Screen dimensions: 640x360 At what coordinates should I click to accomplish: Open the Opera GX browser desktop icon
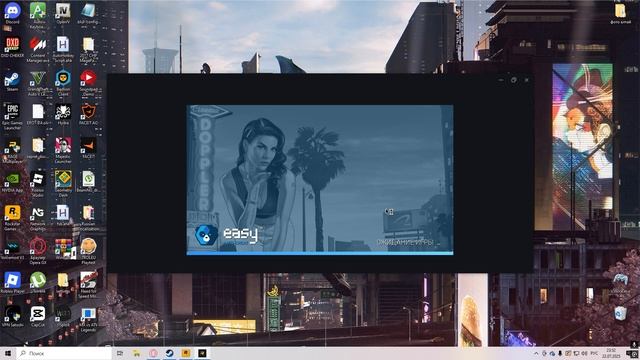38,250
